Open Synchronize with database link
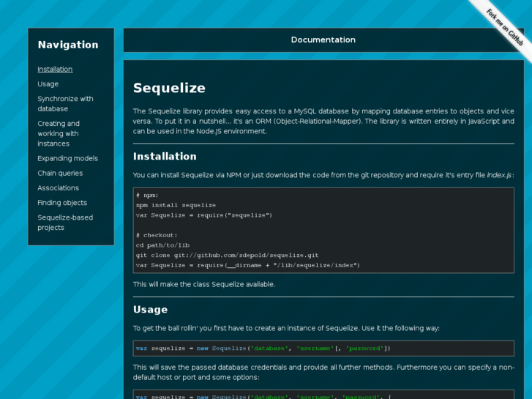 65,104
